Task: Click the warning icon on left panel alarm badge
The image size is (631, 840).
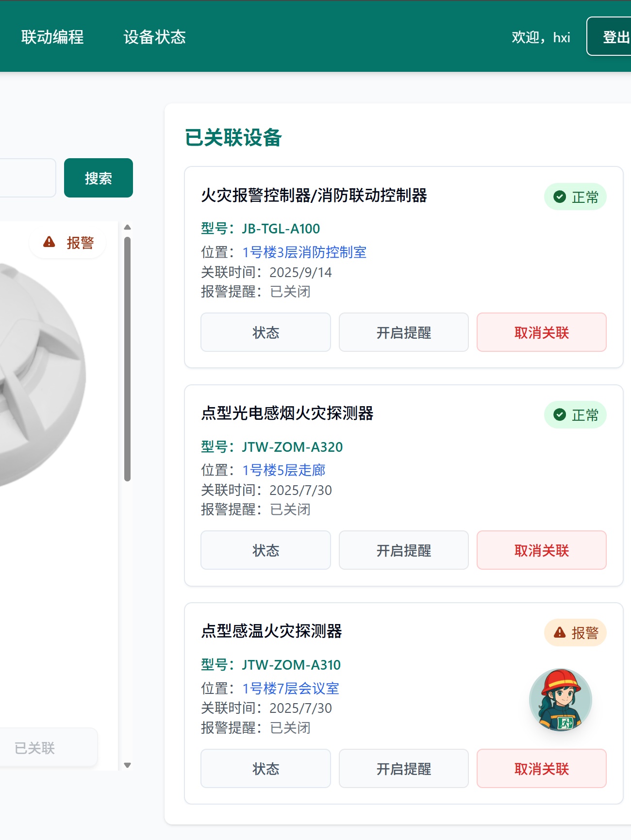Action: (x=49, y=242)
